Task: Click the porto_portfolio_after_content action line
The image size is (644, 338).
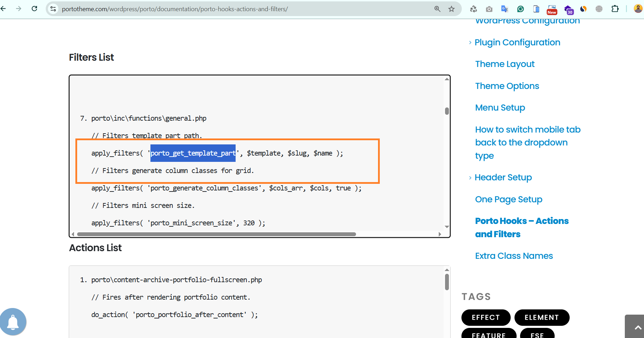Action: pyautogui.click(x=175, y=315)
